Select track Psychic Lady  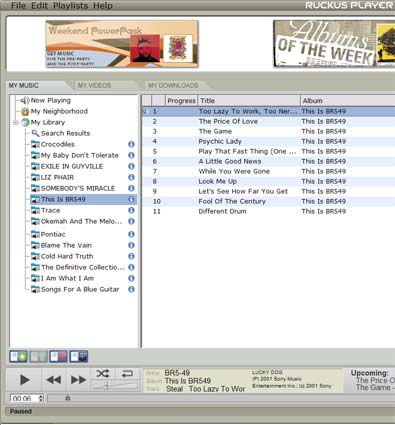pyautogui.click(x=268, y=141)
